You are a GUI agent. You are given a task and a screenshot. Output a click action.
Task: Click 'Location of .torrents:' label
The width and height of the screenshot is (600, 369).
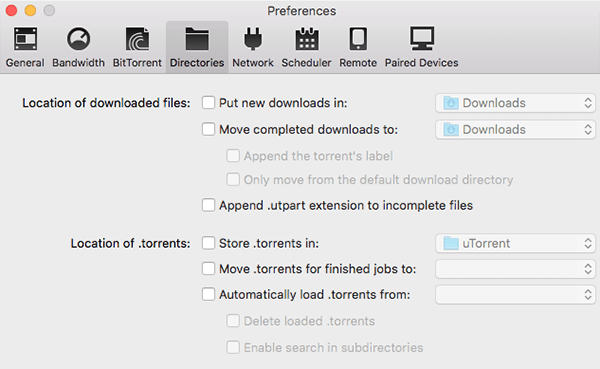click(130, 243)
